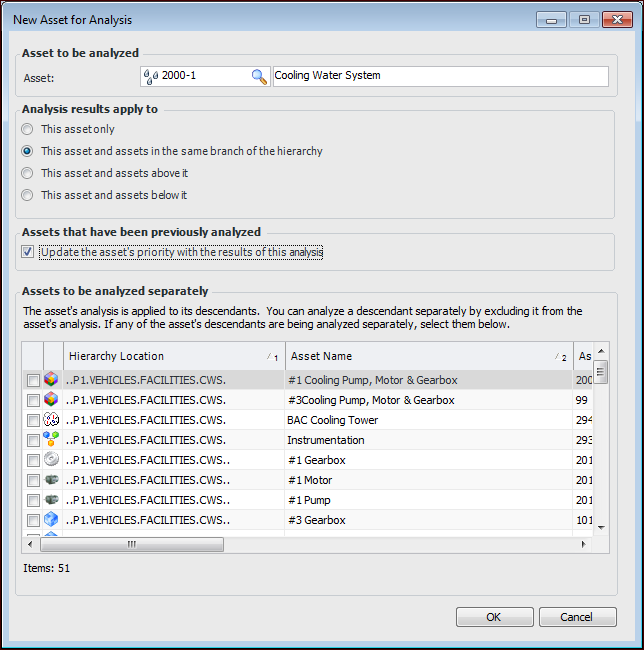Click the asset lookup magnifier icon

(259, 76)
